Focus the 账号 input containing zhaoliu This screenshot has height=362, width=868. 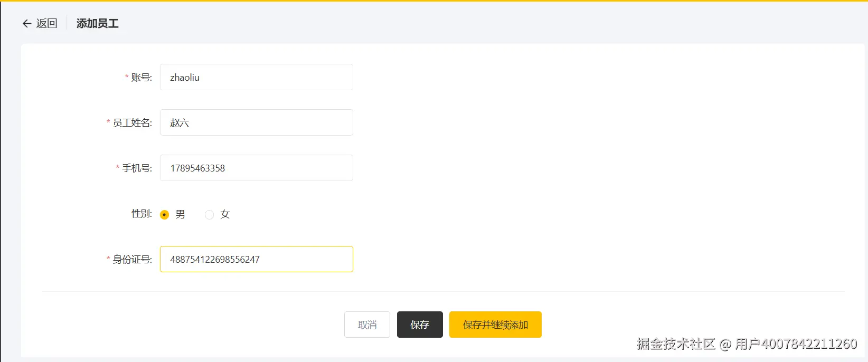(256, 77)
